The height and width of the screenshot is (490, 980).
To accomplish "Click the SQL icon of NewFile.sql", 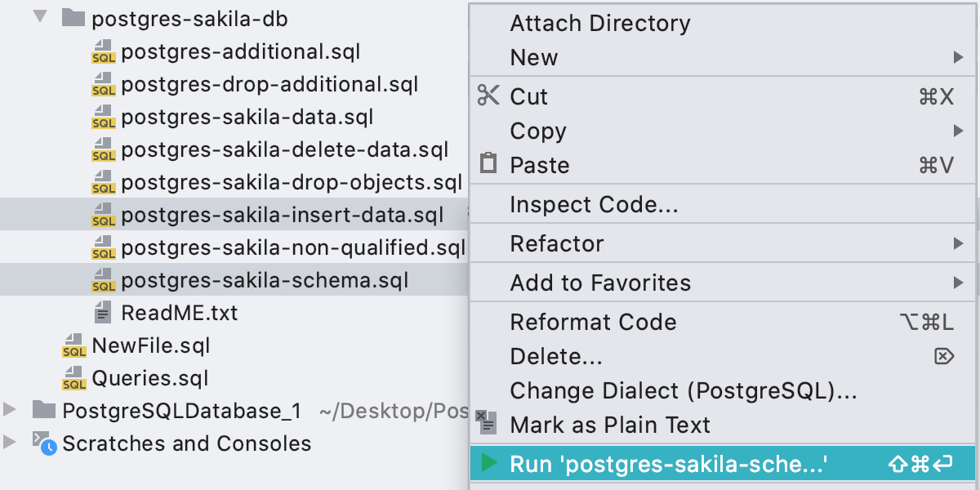I will click(74, 345).
